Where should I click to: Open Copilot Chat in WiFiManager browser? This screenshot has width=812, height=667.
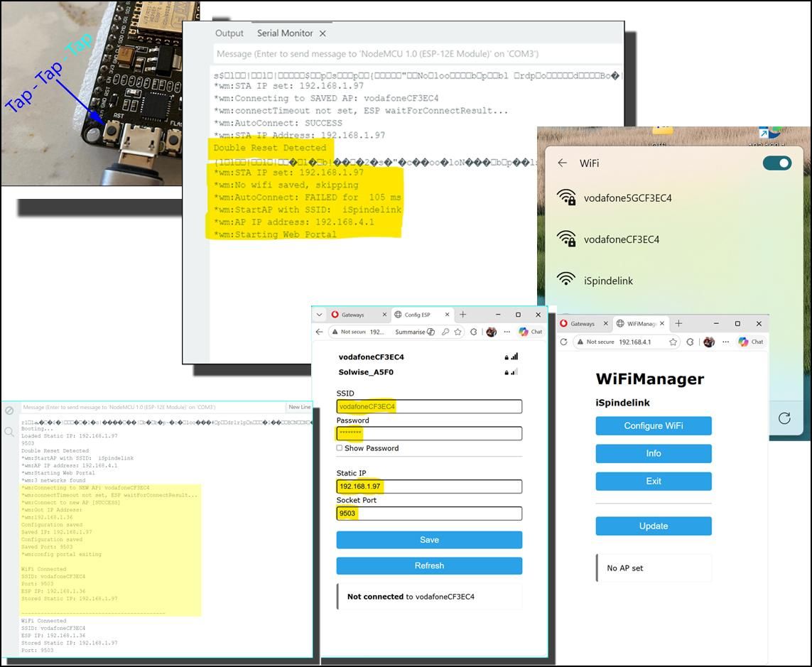(x=751, y=342)
